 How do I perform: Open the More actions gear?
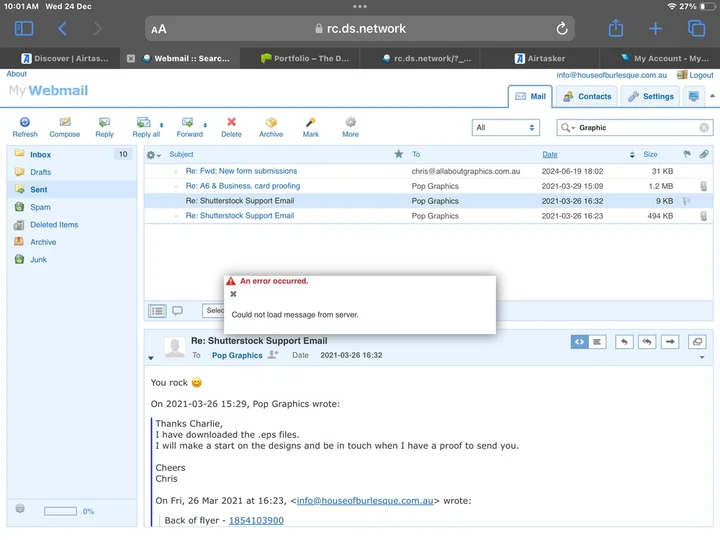pos(350,127)
